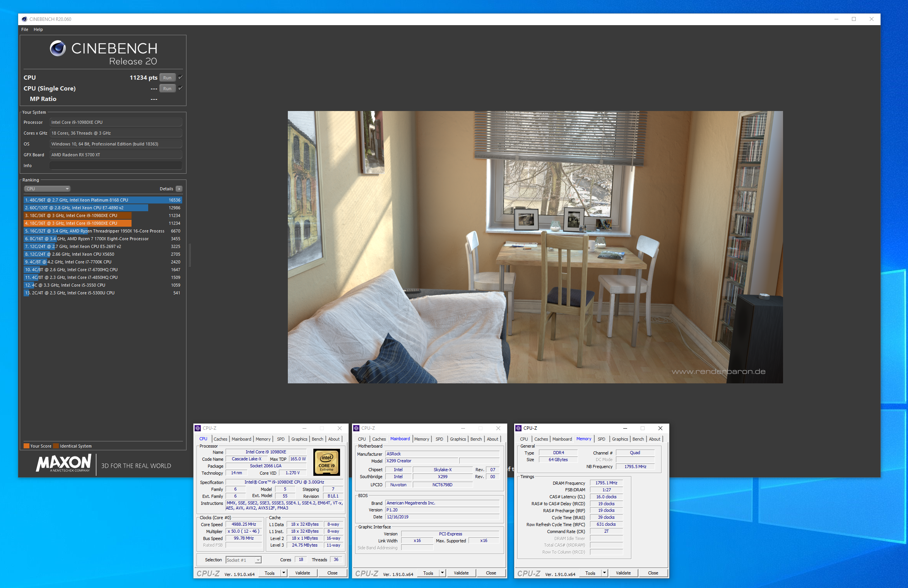
Task: Click the X299 Creator model field
Action: pos(422,461)
